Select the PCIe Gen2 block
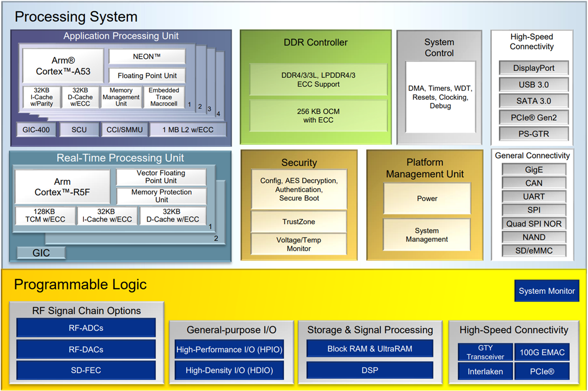This screenshot has height=391, width=588. [x=534, y=117]
